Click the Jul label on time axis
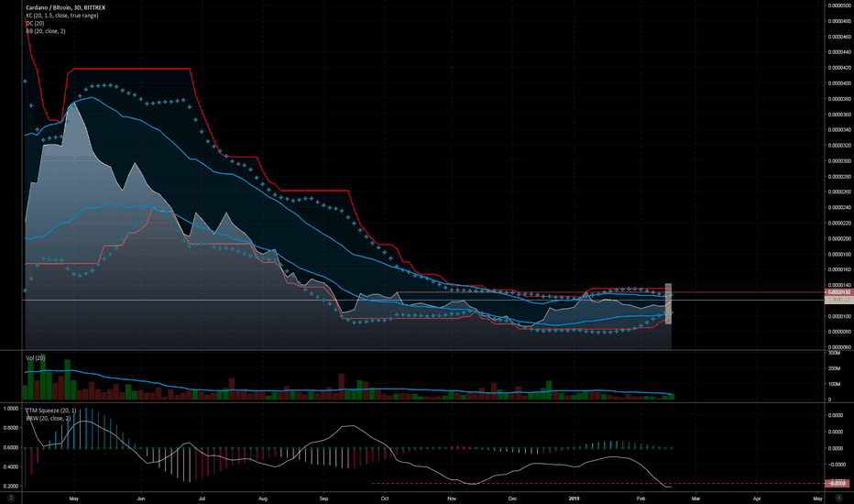 click(202, 499)
